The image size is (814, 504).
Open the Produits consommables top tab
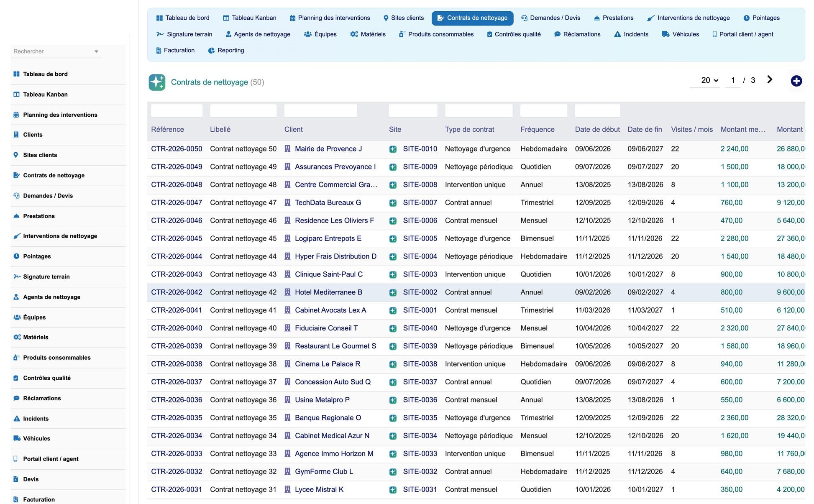(x=436, y=34)
